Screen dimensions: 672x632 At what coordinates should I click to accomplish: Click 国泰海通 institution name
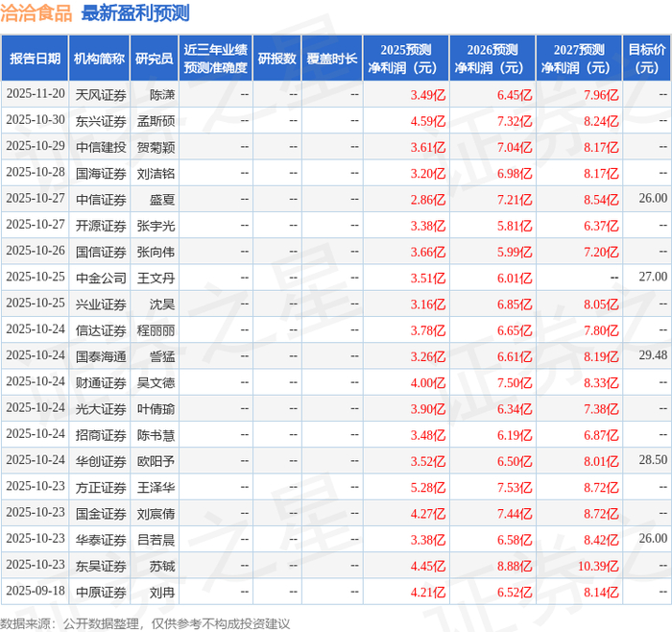101,356
